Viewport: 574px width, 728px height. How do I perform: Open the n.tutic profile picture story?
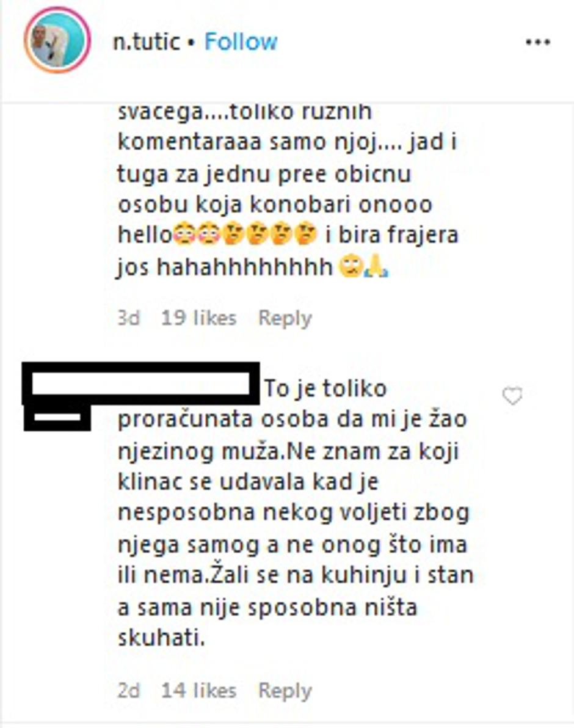57,40
